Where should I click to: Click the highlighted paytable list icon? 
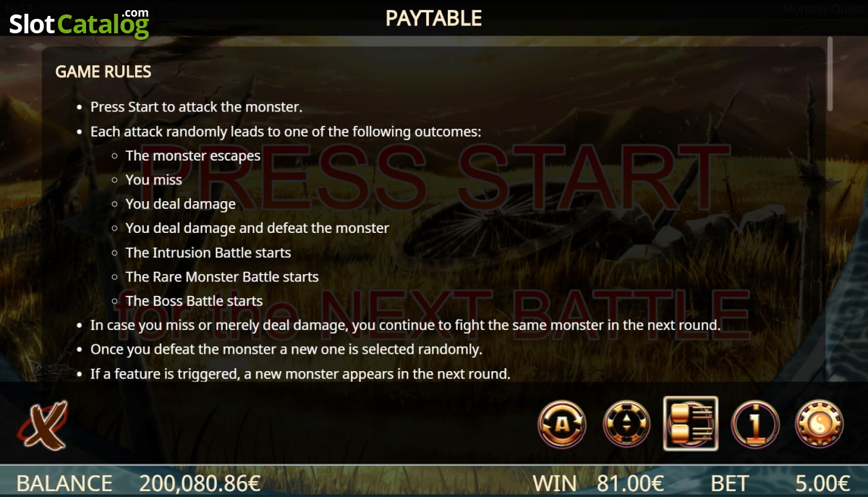pos(691,424)
